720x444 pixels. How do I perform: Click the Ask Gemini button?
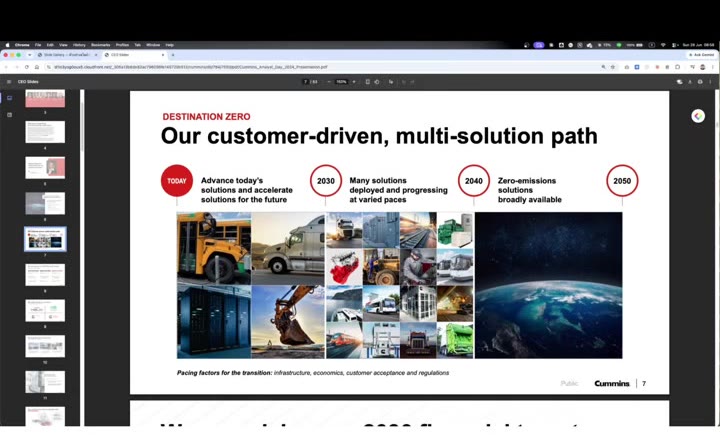(701, 55)
